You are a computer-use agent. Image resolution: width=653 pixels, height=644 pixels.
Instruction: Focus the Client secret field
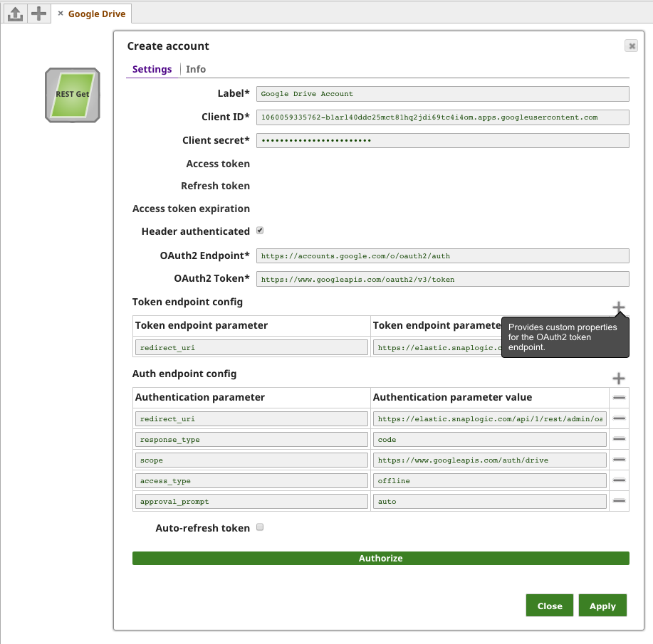tap(442, 140)
